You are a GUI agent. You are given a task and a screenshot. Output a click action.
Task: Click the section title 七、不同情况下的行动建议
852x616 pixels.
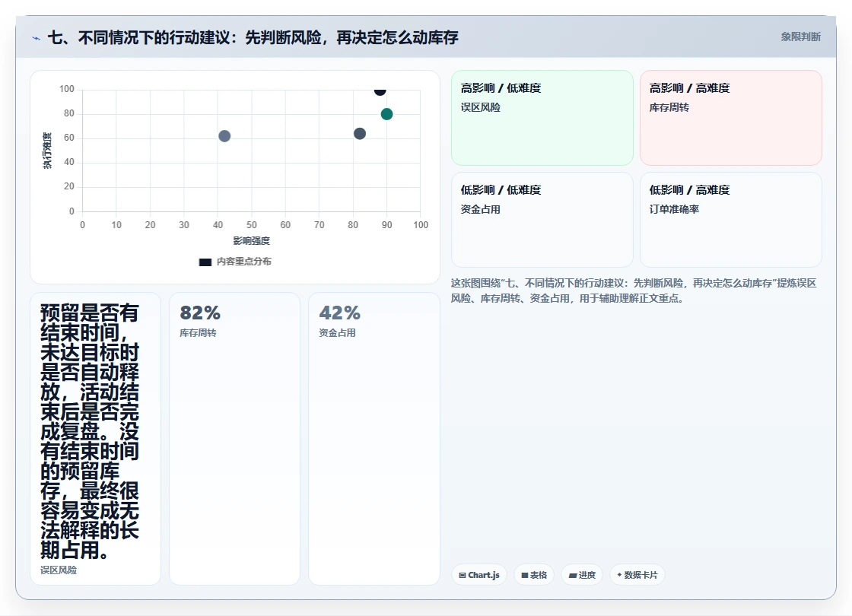[253, 37]
